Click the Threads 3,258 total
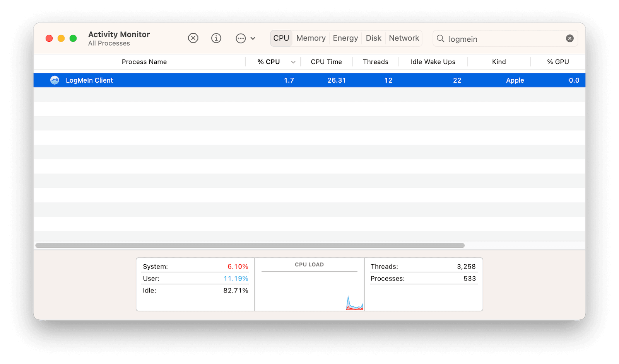Screen dimensions: 619x364 point(466,267)
